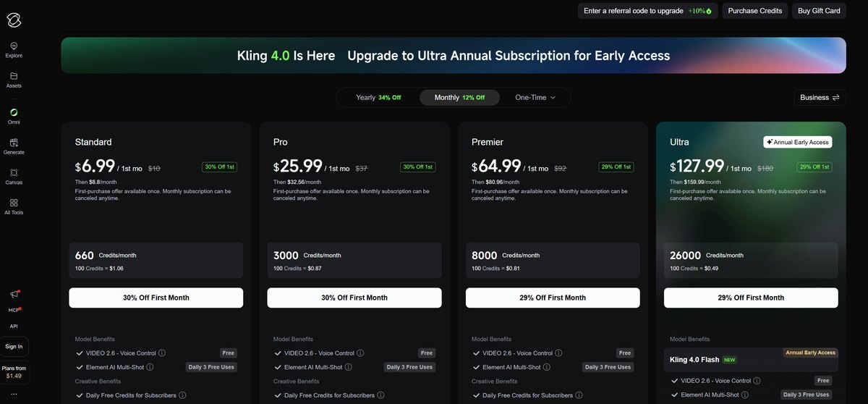The height and width of the screenshot is (404, 868).
Task: Click the 3000 Credits/month box
Action: click(354, 261)
